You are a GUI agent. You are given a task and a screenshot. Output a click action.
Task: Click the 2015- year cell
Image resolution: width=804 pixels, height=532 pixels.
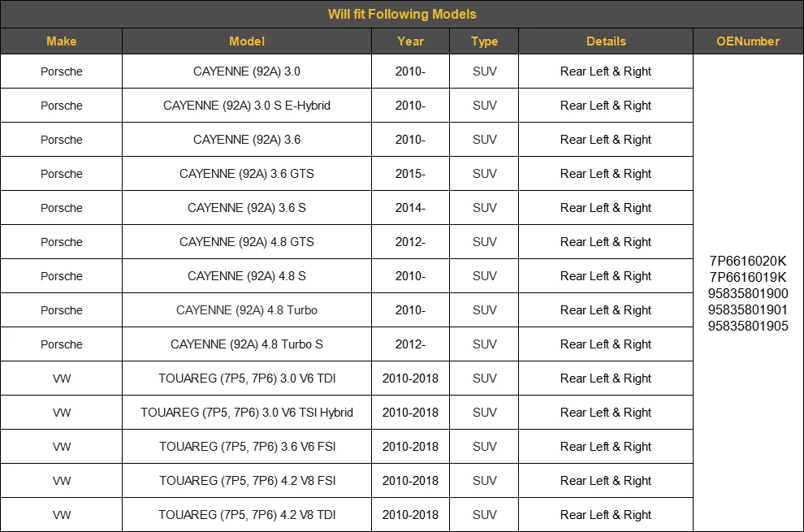coord(410,173)
